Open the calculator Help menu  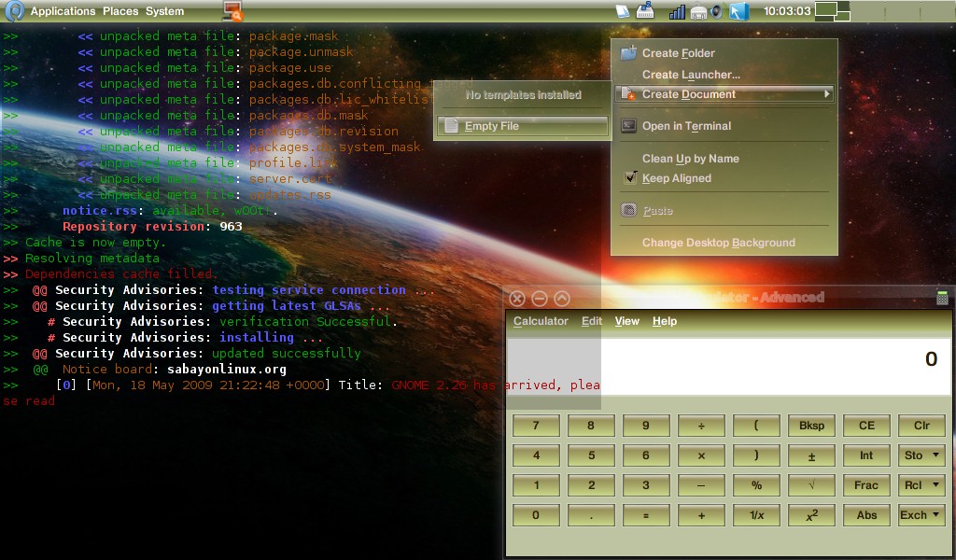[x=665, y=321]
